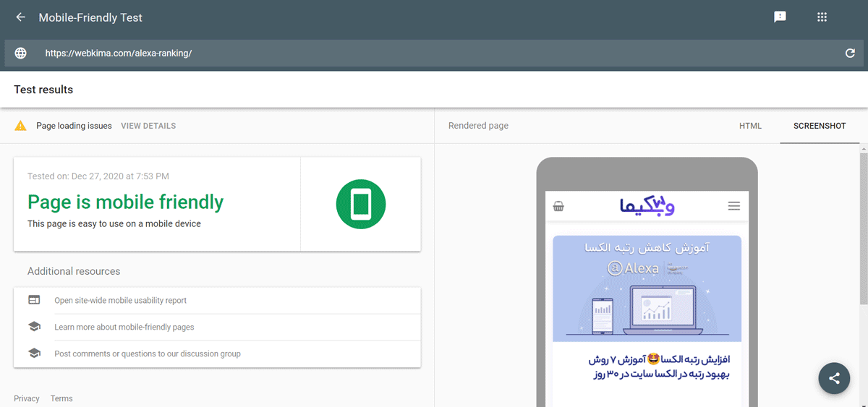Open site-wide mobile usability report link

point(120,300)
